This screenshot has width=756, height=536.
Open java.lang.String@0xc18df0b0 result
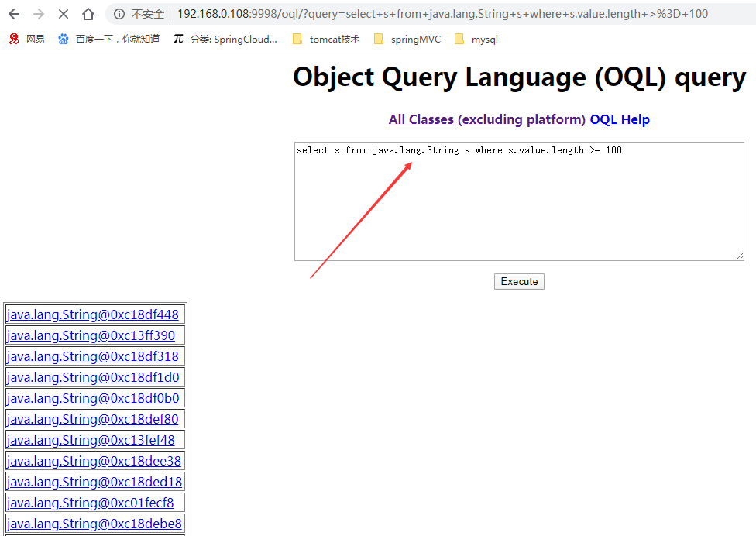93,398
